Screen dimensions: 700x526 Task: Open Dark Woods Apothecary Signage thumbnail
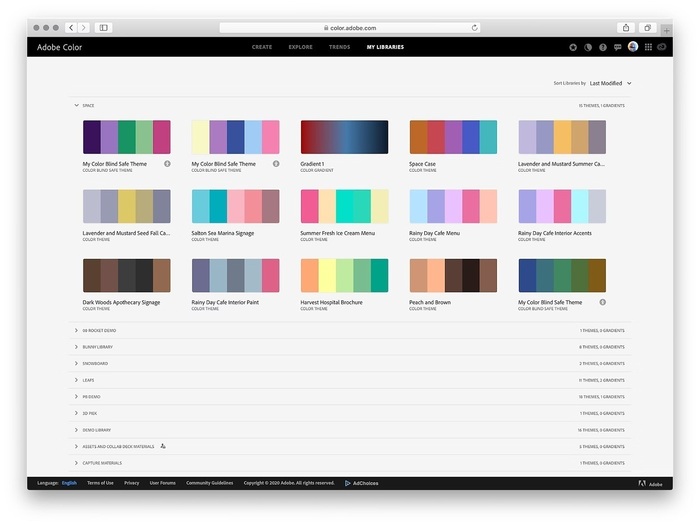(x=126, y=275)
